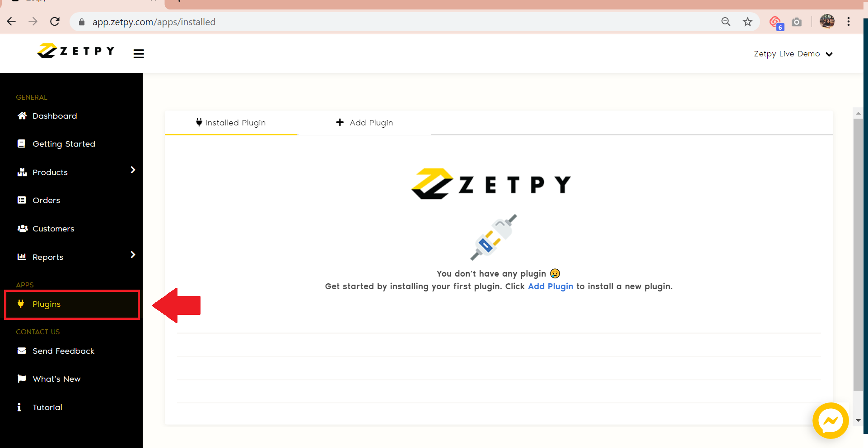The width and height of the screenshot is (868, 448).
Task: Click the What's New flag icon
Action: pos(22,379)
